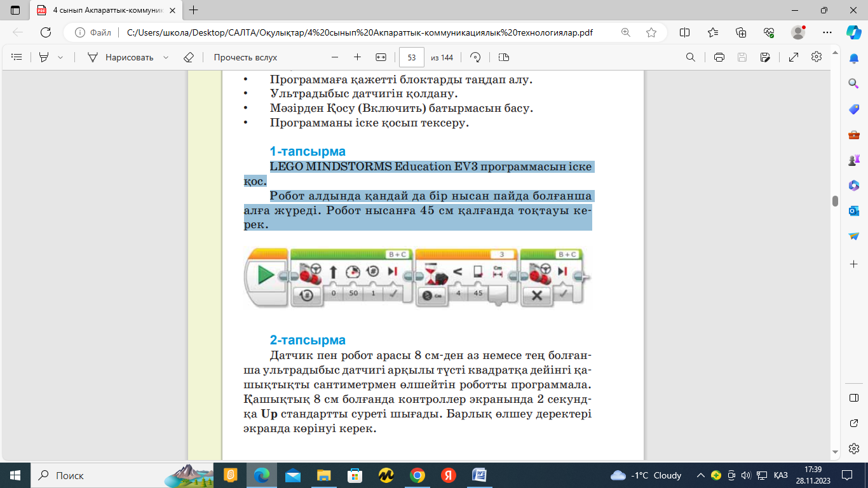Open the draw tool options dropdown
This screenshot has width=868, height=488.
point(166,57)
